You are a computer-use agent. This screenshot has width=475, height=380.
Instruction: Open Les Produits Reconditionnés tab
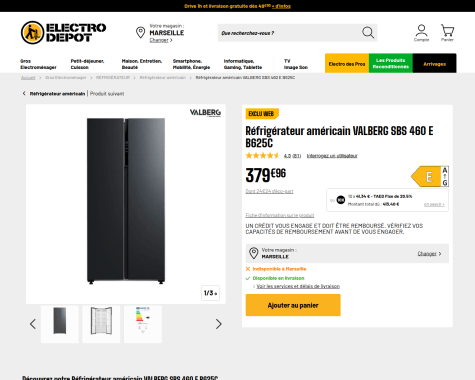391,63
